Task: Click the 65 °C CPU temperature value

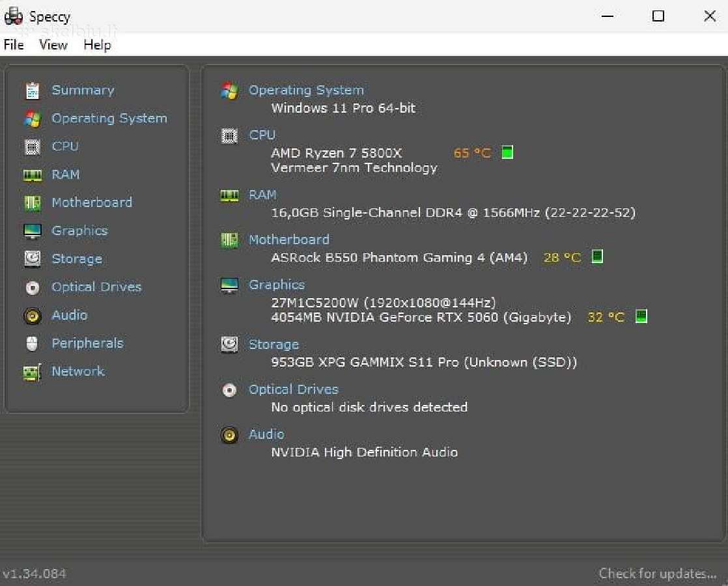Action: (x=472, y=153)
